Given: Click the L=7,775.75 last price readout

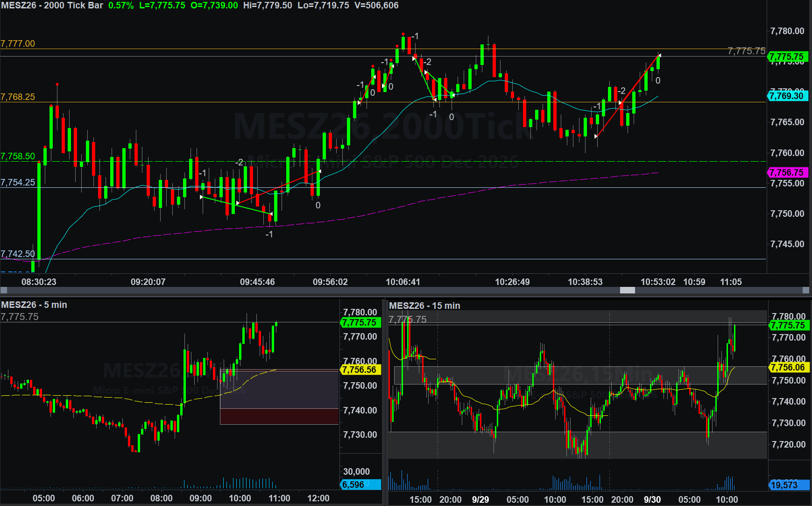Looking at the screenshot, I should pyautogui.click(x=162, y=6).
